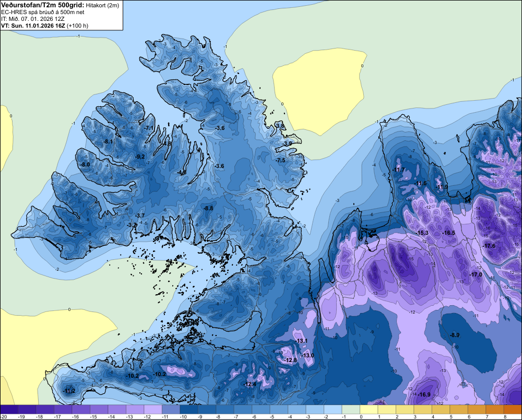The width and height of the screenshot is (522, 420).
Task: Click the -11.6 temperature label
Action: [420, 183]
